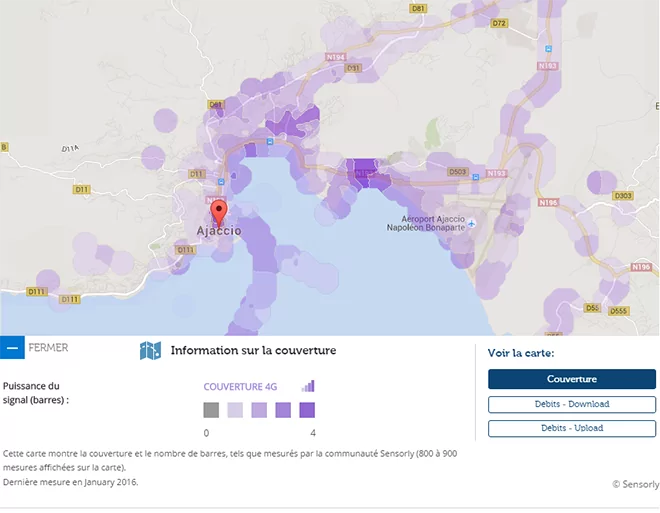The width and height of the screenshot is (660, 513).
Task: Click the airport plane icon on the map
Action: [x=472, y=222]
